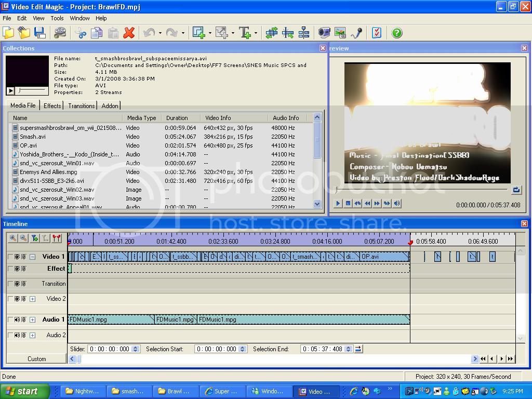Expand the Audio 1 track

(x=33, y=320)
